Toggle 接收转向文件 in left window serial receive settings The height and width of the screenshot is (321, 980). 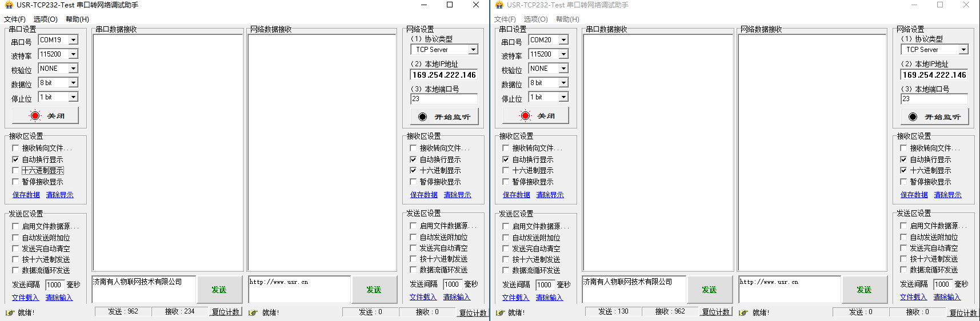(15, 149)
